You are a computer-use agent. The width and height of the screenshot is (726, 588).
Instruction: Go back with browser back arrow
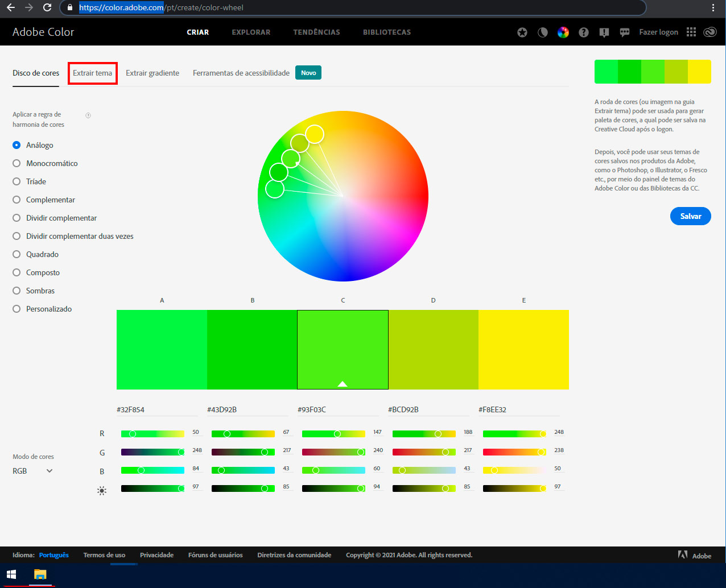pos(11,8)
